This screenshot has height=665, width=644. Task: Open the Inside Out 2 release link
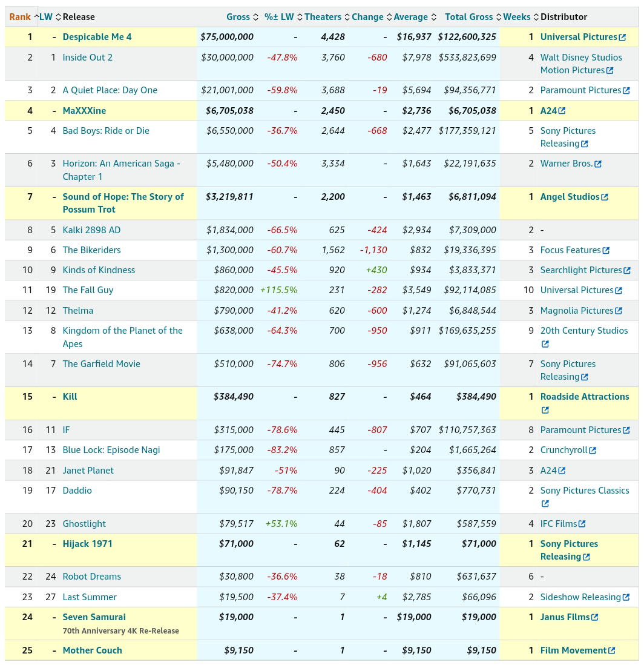tap(88, 58)
